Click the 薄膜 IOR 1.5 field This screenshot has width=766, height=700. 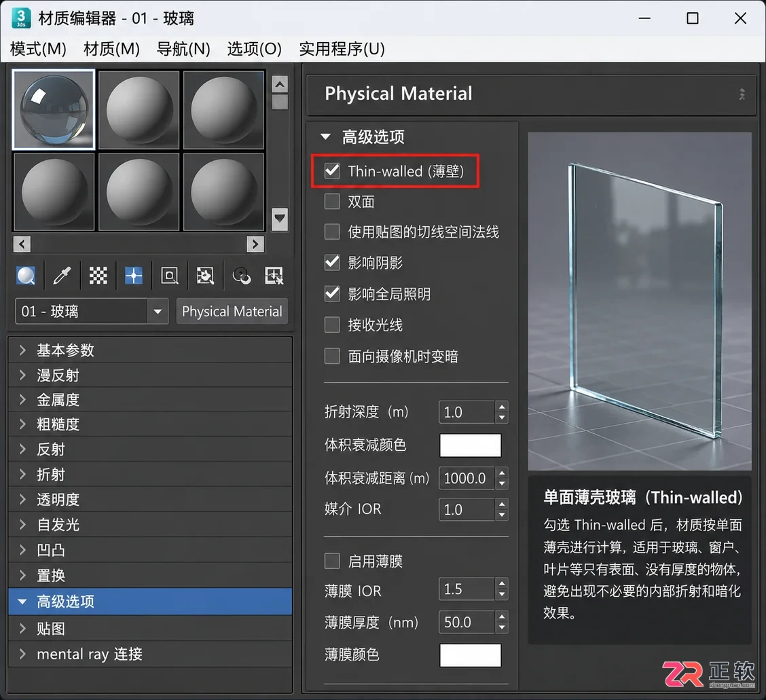click(467, 589)
